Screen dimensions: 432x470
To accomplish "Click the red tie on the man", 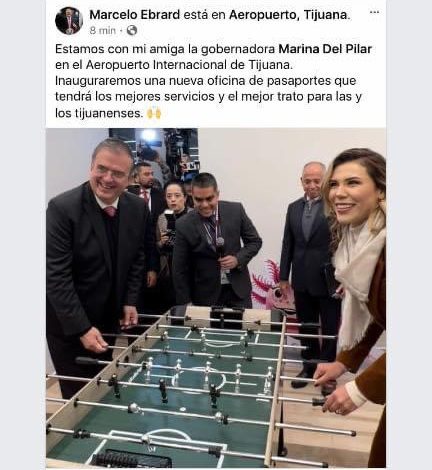I will coord(110,211).
